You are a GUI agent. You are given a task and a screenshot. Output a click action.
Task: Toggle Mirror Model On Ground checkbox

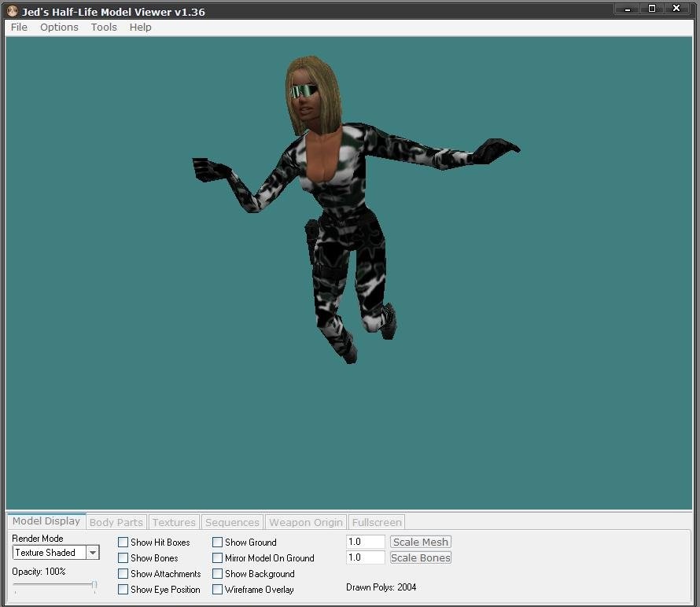pos(217,558)
